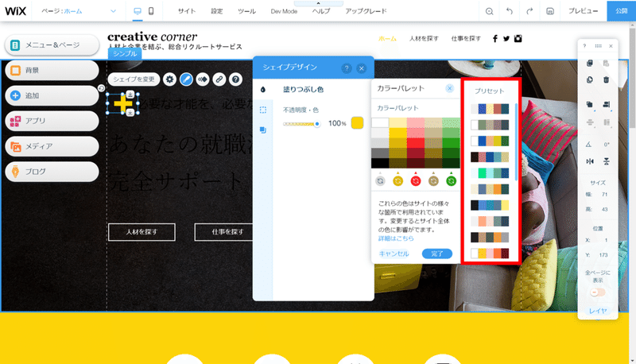The image size is (636, 364).
Task: Click the zoom out magnifier icon
Action: (489, 11)
